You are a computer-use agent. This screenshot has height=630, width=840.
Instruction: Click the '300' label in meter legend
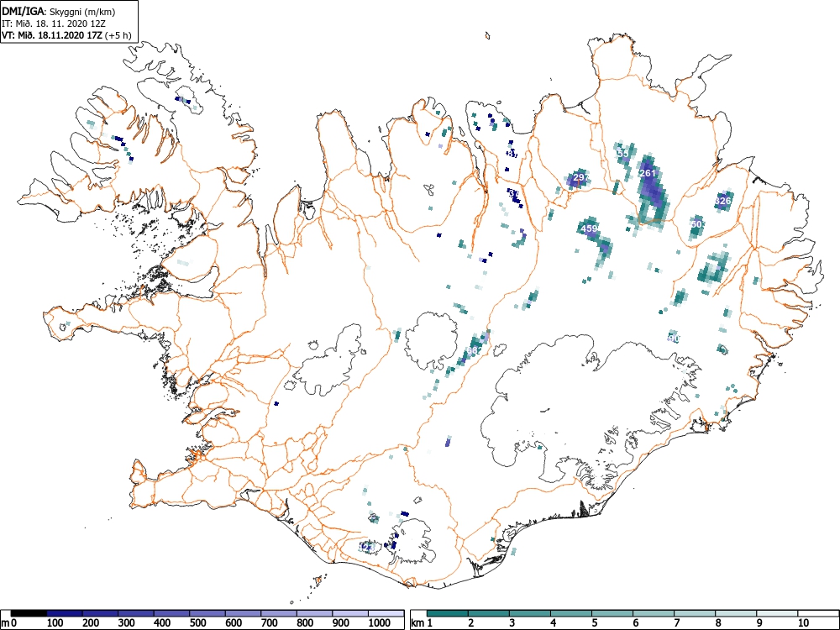tap(127, 623)
